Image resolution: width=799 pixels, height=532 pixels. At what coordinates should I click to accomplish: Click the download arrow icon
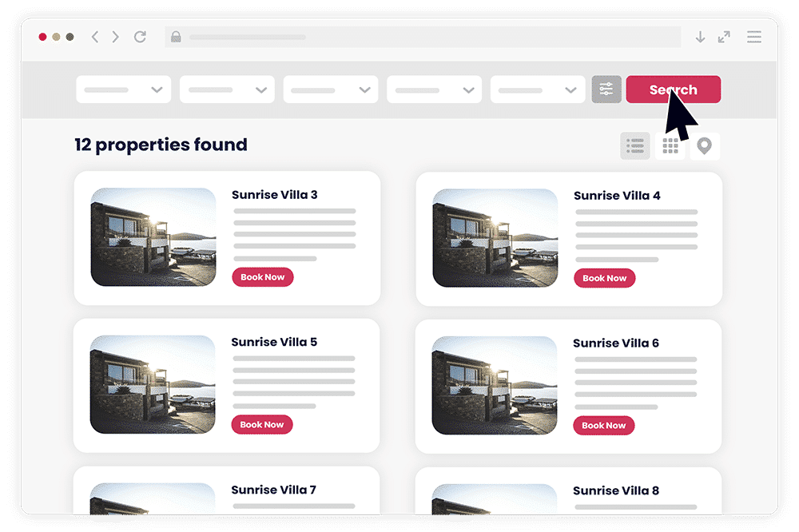pyautogui.click(x=700, y=37)
